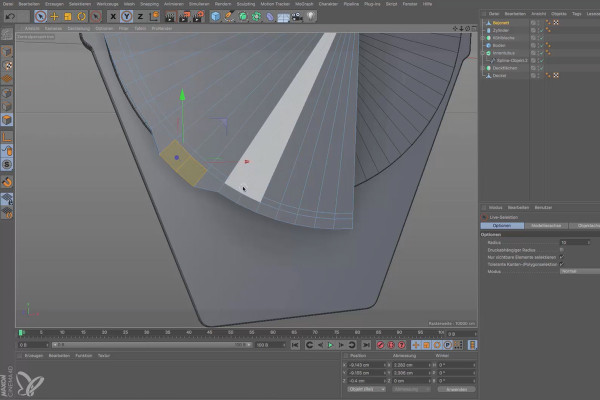Open the Tags menu in Object Manager
This screenshot has height=400, width=600.
576,14
